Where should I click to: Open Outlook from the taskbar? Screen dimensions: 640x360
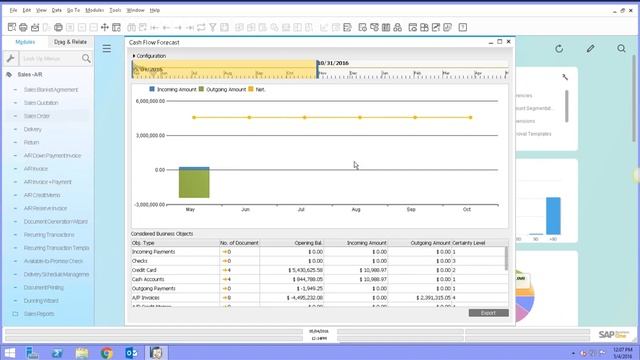click(x=131, y=353)
